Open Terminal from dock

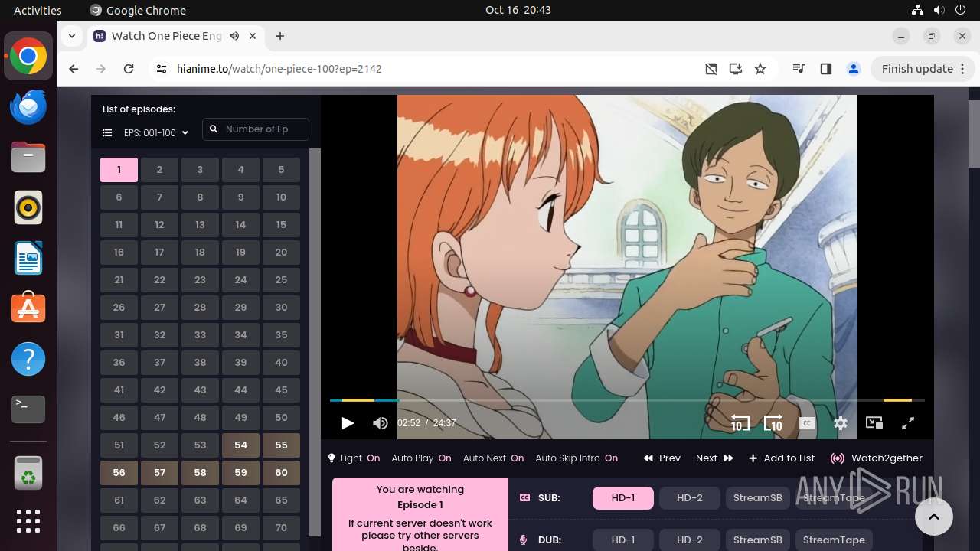pyautogui.click(x=28, y=409)
